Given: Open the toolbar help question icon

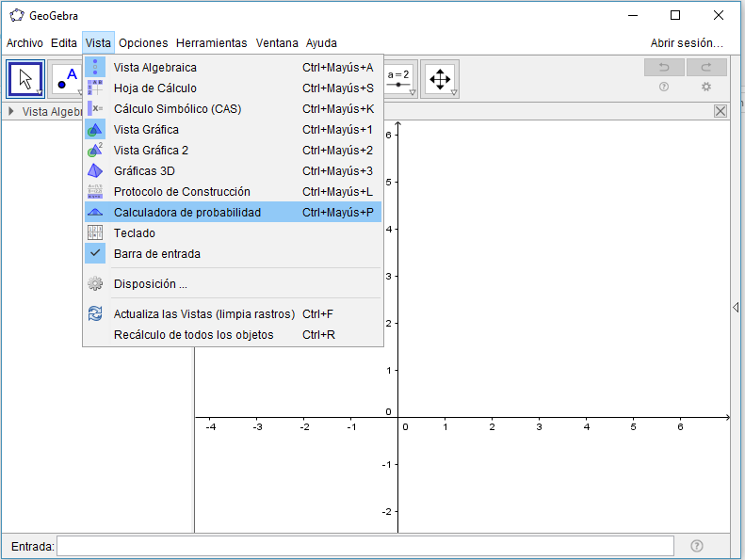Looking at the screenshot, I should (664, 87).
